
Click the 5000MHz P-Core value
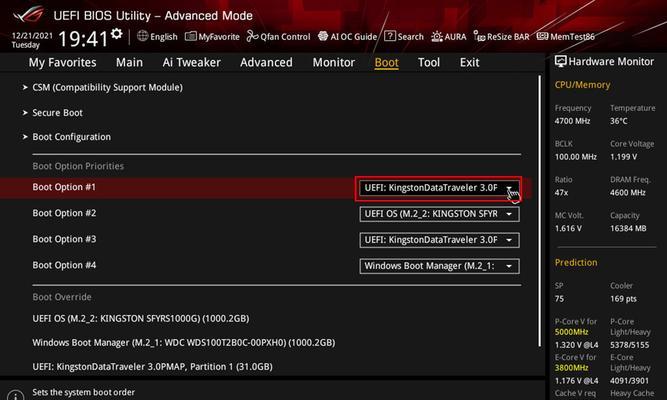click(571, 332)
